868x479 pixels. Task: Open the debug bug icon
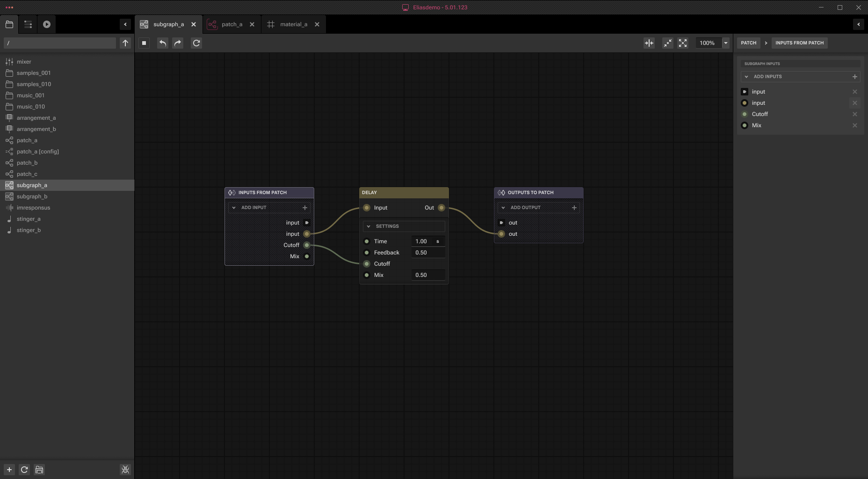pos(125,470)
